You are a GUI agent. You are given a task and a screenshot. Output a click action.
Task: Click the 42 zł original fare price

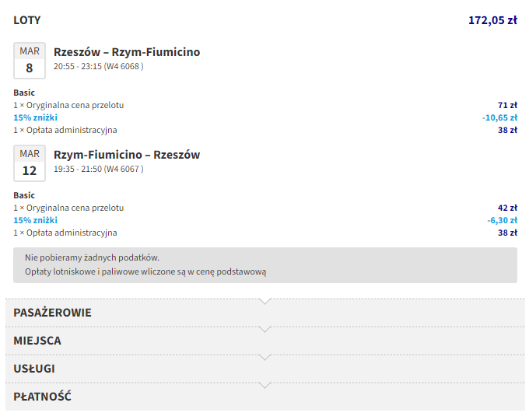click(507, 208)
